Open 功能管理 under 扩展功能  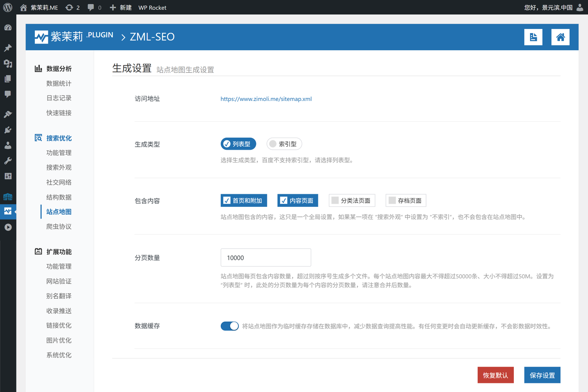point(59,266)
